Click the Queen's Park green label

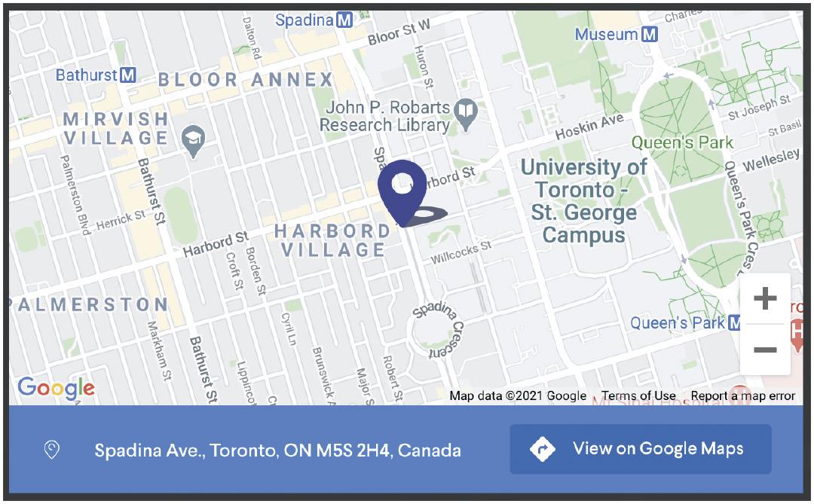pos(682,142)
